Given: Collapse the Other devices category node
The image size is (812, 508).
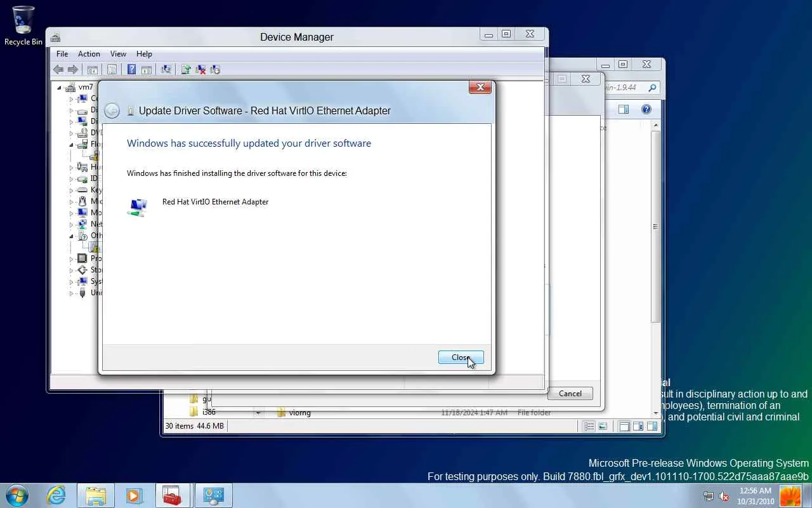Looking at the screenshot, I should pyautogui.click(x=71, y=236).
